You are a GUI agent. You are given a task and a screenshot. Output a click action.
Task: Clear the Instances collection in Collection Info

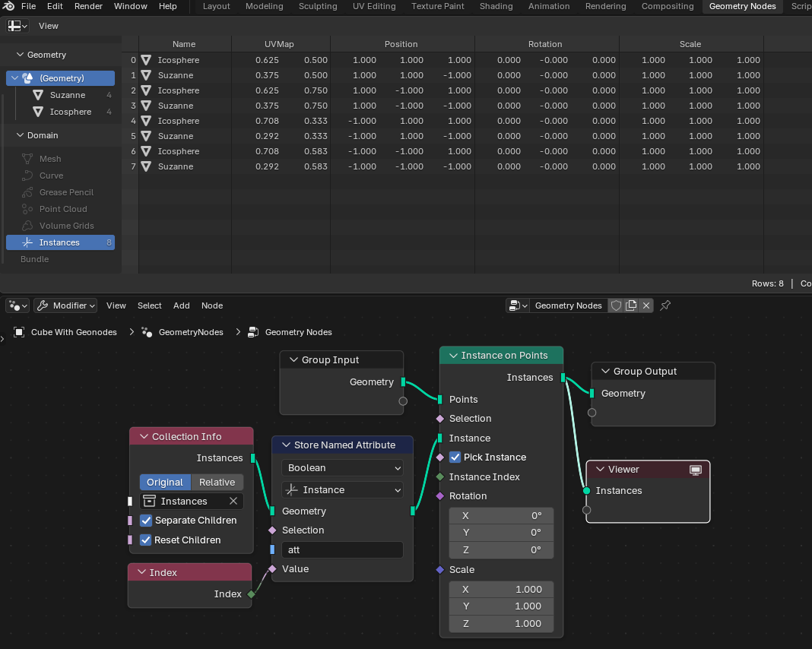pyautogui.click(x=233, y=501)
